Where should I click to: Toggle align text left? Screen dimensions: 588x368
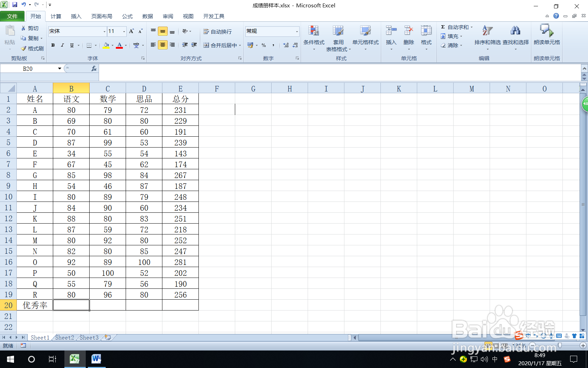[x=153, y=45]
